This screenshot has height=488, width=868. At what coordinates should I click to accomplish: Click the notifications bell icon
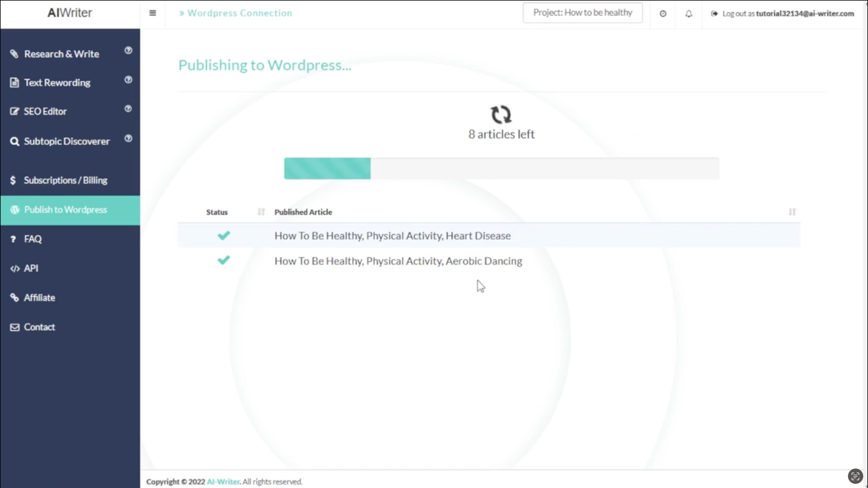tap(688, 13)
